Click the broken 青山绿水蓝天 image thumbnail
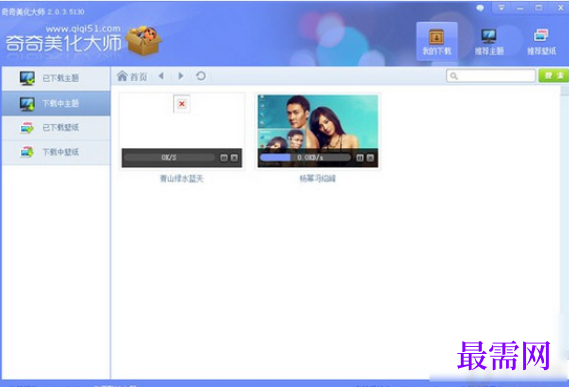Screen dimensions: 569x387 [x=182, y=104]
